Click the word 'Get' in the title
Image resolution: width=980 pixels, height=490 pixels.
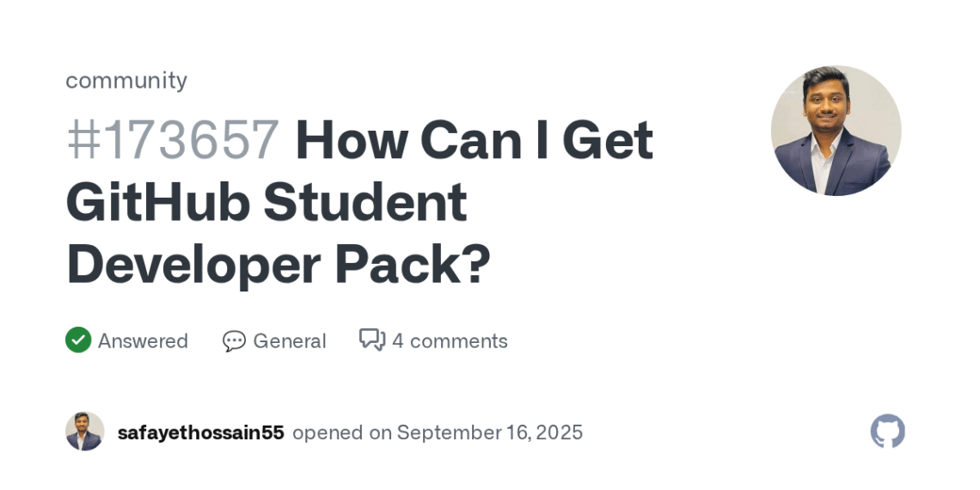(608, 140)
